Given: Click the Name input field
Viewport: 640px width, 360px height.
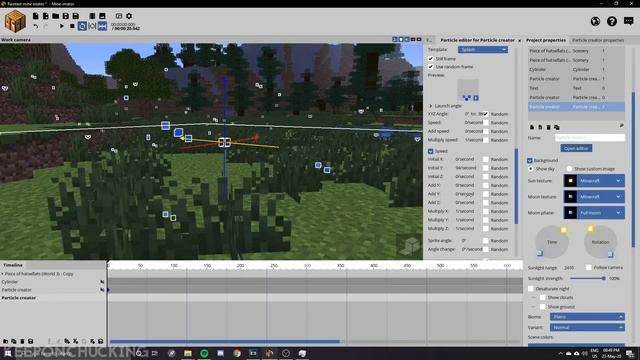Looking at the screenshot, I should tap(590, 138).
